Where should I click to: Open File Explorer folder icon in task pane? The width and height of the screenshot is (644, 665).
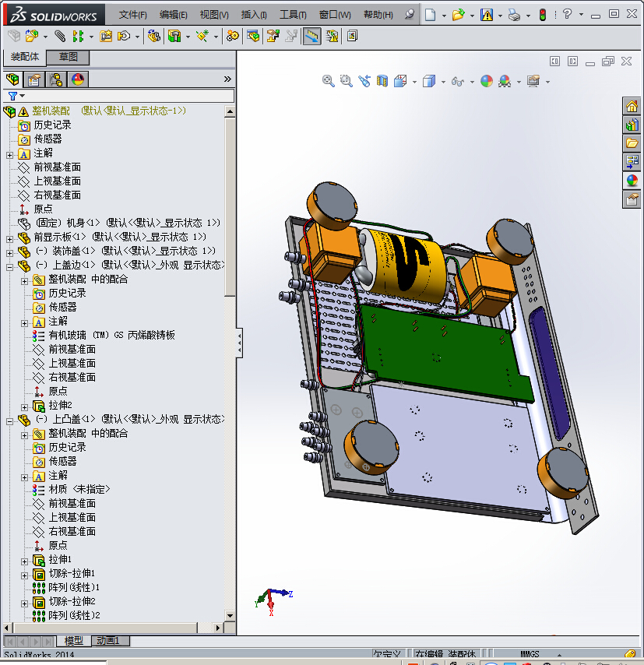click(x=632, y=143)
